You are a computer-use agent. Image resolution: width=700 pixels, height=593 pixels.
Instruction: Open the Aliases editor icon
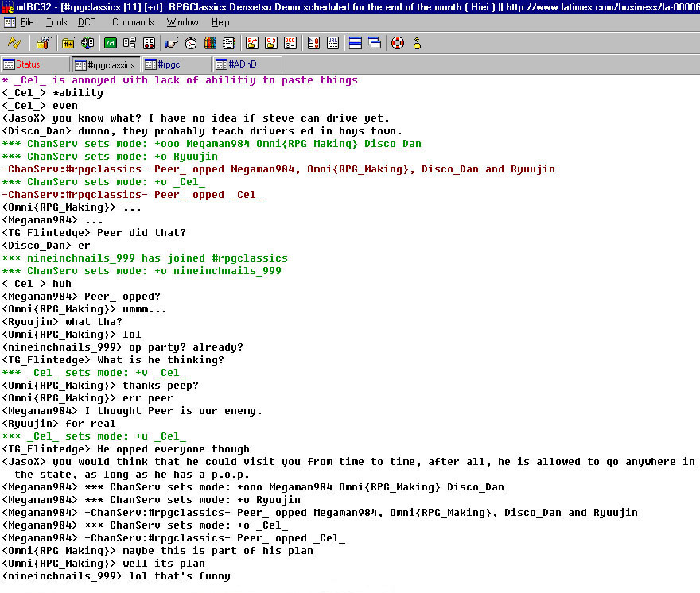click(x=111, y=43)
